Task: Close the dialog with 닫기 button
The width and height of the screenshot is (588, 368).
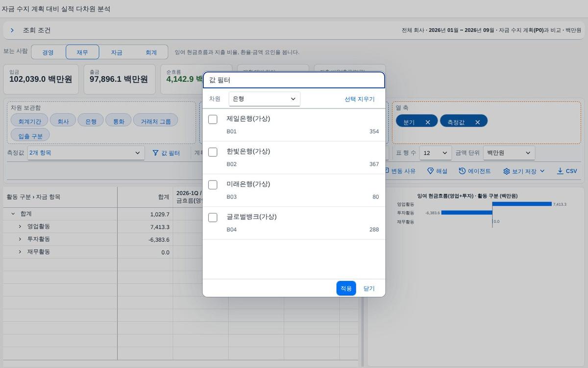Action: tap(369, 289)
